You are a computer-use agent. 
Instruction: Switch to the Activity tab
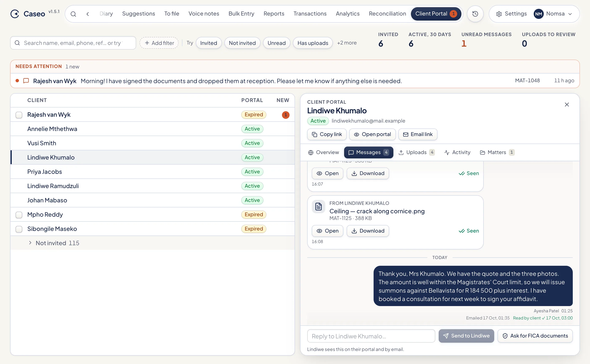point(457,152)
